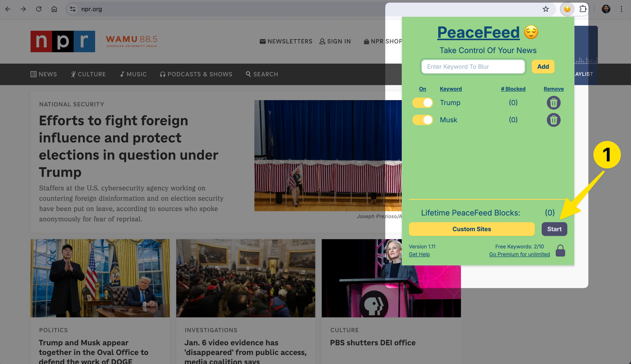Go to the browser home page
This screenshot has height=364, width=631.
click(54, 9)
